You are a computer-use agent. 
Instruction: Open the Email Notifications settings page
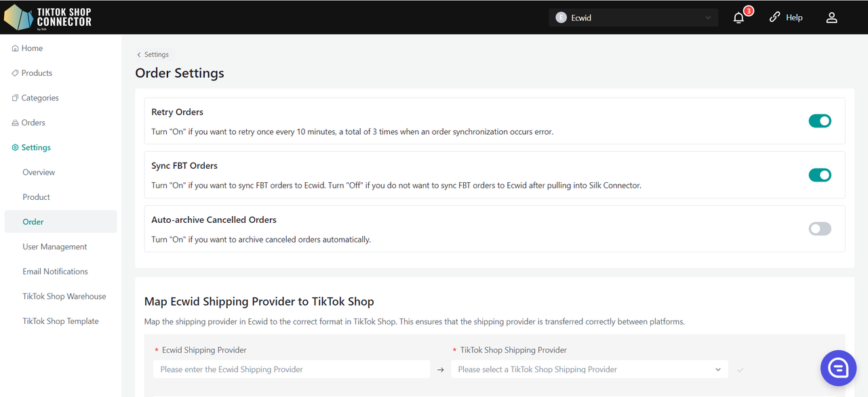55,272
